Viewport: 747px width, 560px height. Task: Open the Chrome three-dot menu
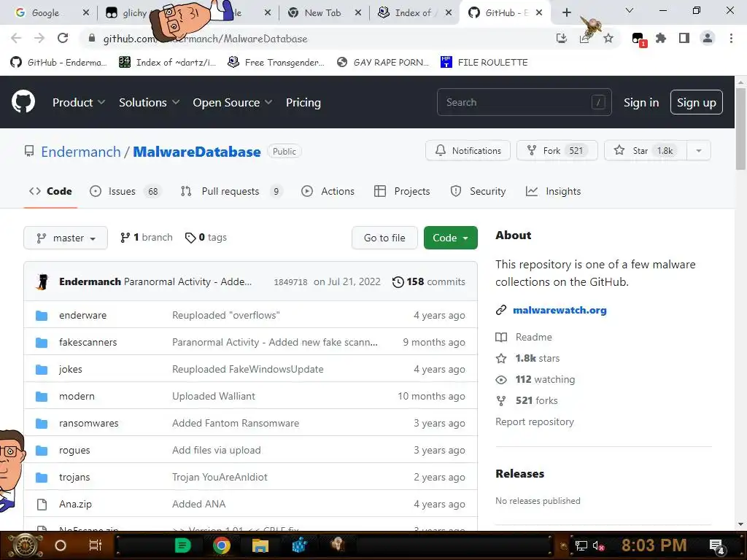pyautogui.click(x=731, y=38)
